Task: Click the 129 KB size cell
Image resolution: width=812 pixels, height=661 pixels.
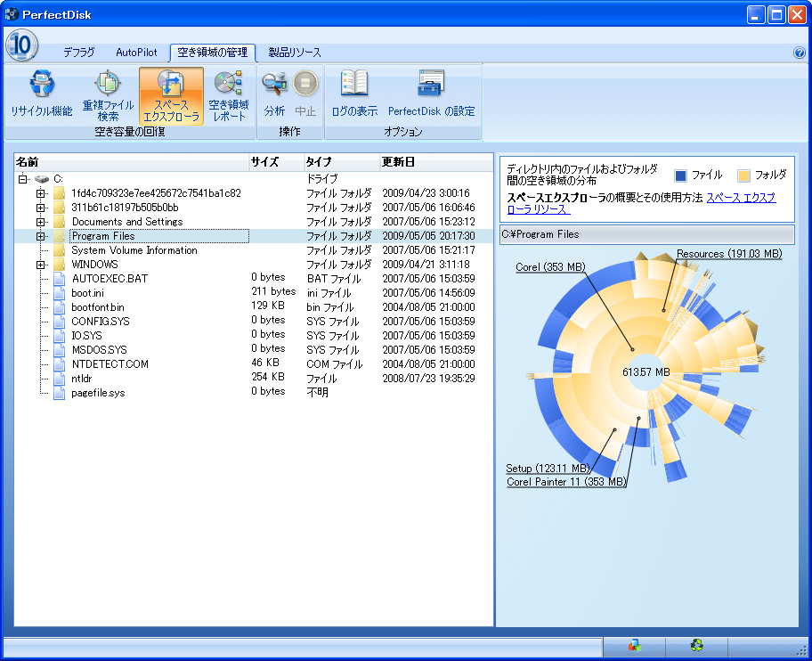Action: [x=268, y=306]
